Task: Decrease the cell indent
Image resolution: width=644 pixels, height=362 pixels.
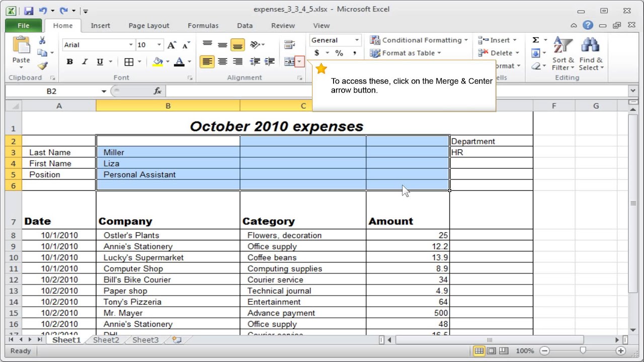Action: [x=255, y=62]
